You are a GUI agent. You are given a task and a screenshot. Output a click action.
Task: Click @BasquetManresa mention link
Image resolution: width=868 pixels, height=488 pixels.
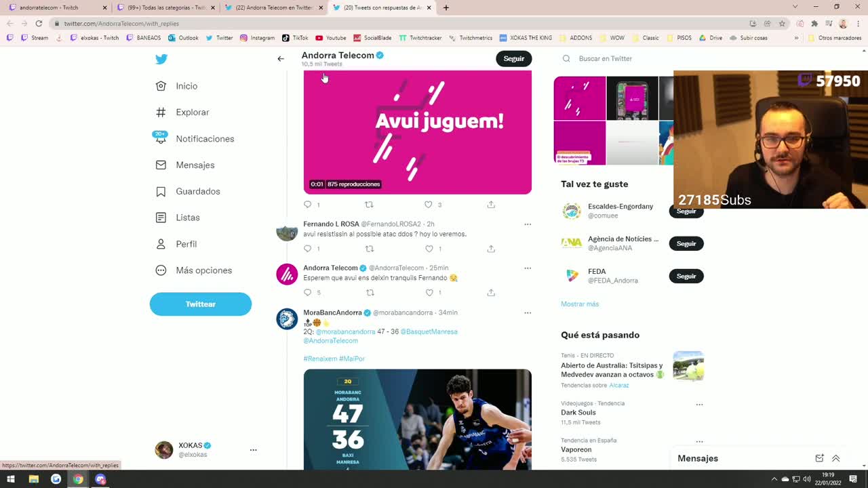(x=429, y=332)
